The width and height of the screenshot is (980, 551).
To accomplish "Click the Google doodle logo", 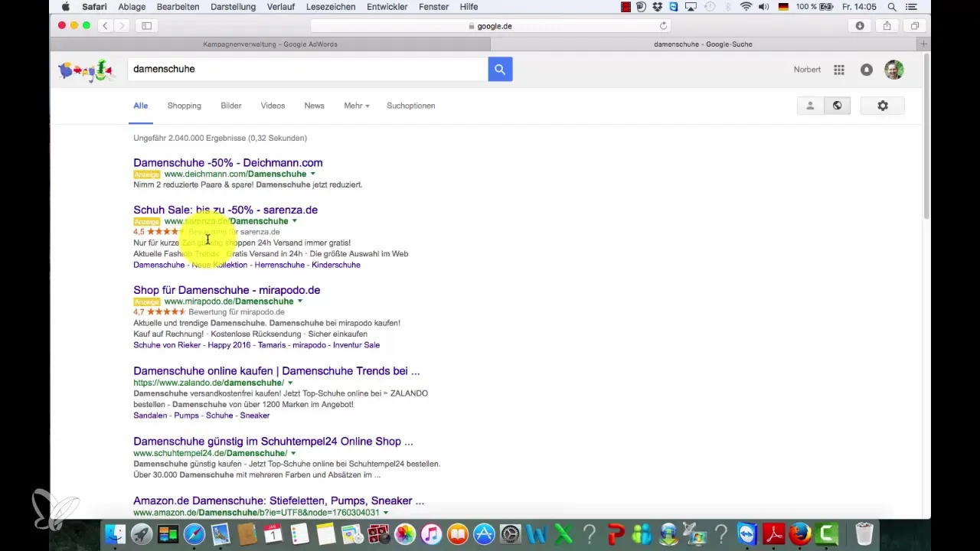I will (86, 70).
